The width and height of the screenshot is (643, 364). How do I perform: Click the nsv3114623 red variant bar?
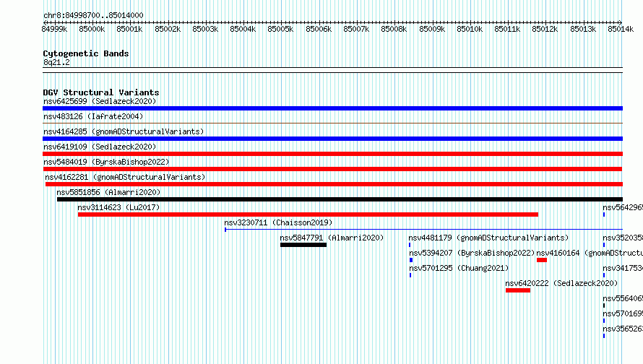coord(308,214)
